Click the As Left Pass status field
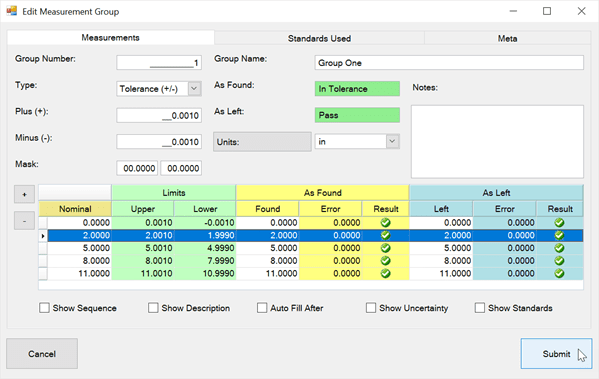 [357, 115]
